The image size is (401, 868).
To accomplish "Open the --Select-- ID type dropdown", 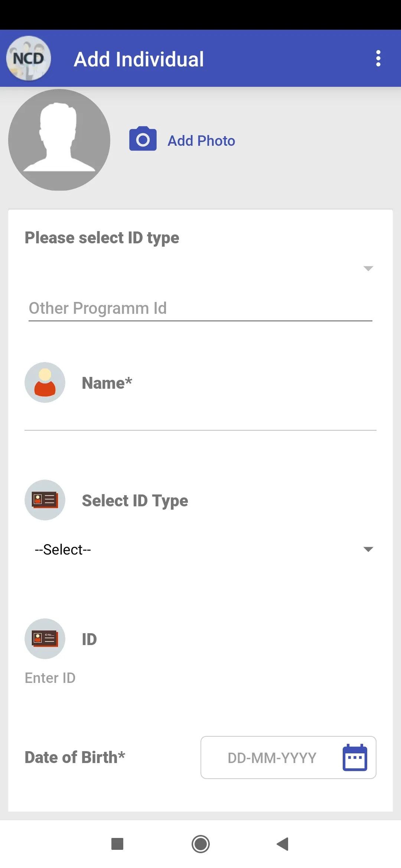I will tap(200, 549).
